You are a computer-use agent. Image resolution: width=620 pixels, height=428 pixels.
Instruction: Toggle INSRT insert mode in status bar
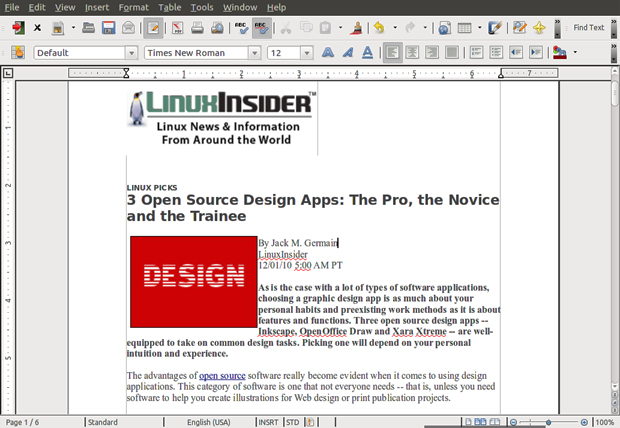coord(268,422)
